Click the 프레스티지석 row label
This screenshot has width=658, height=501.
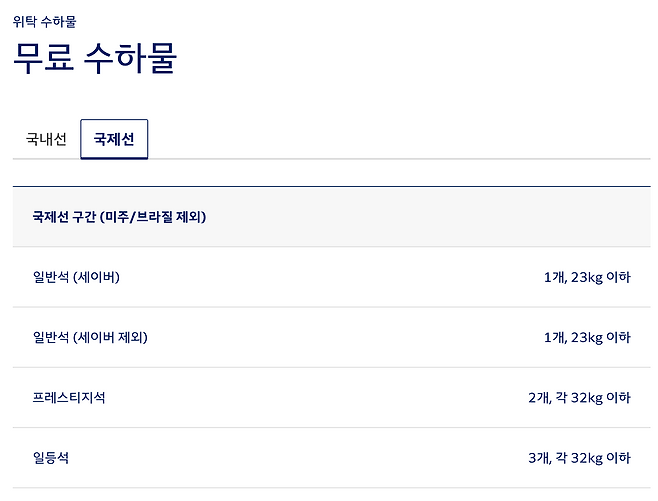tap(68, 397)
